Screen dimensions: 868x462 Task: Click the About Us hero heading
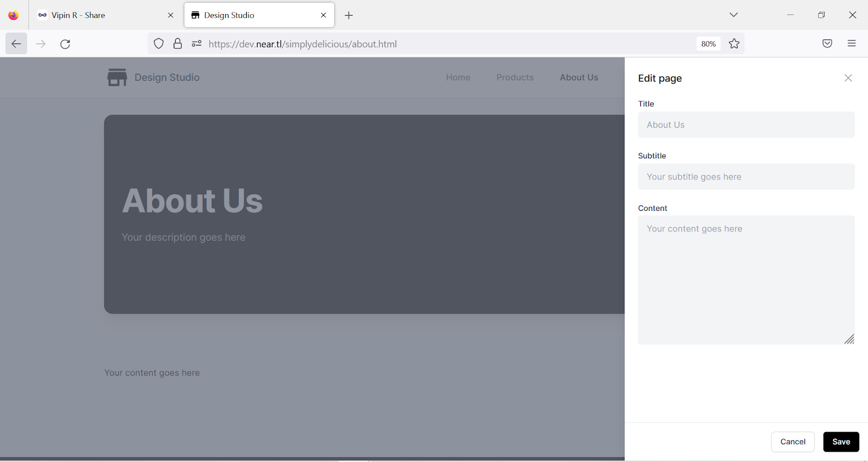[193, 201]
